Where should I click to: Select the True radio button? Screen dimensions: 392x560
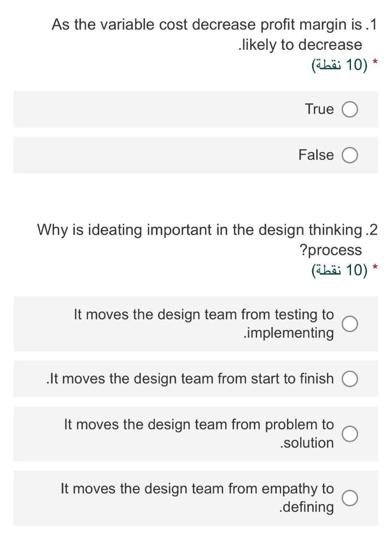pyautogui.click(x=350, y=109)
